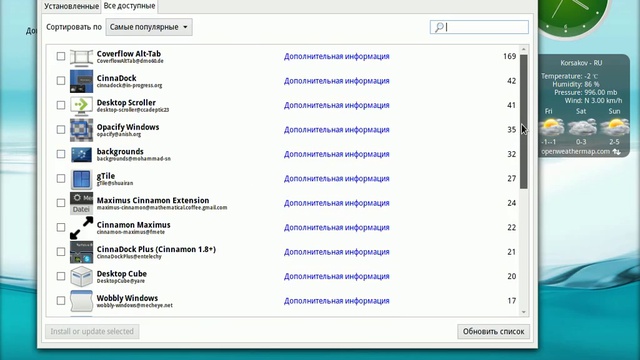Screen dimensions: 640x360
Task: Open 'Дополнительная информация' for Desktop Scroller
Action: coord(337,105)
